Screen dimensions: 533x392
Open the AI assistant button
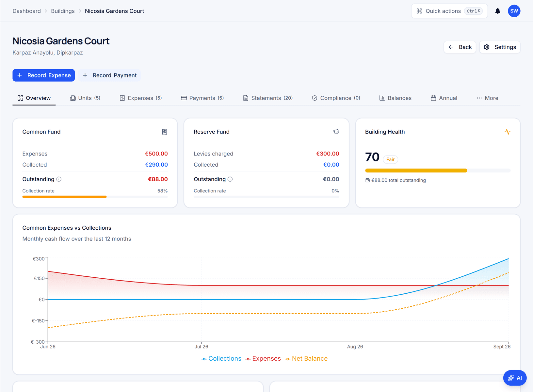click(515, 378)
